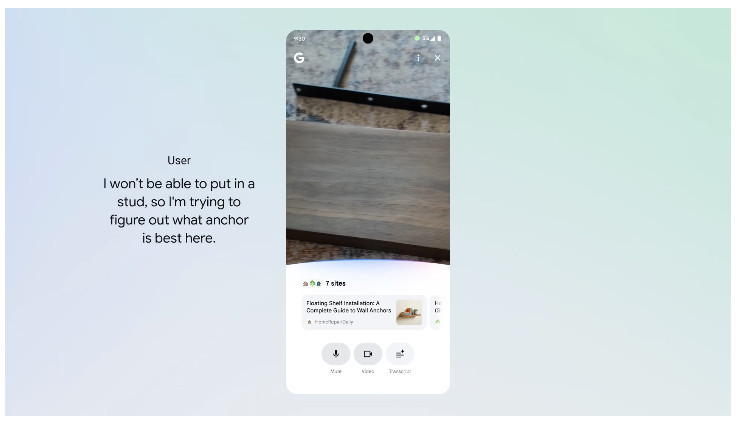Toggle the Video camera button

(368, 354)
